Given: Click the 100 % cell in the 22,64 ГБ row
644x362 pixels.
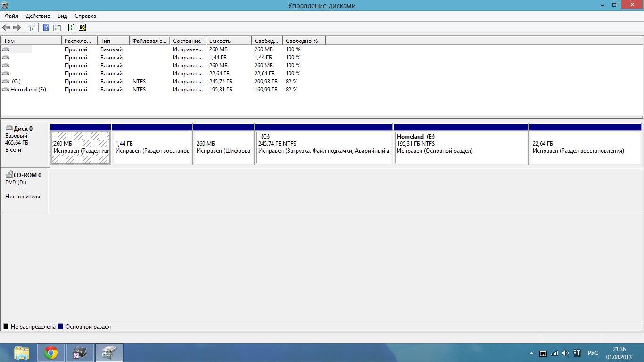Looking at the screenshot, I should click(293, 74).
